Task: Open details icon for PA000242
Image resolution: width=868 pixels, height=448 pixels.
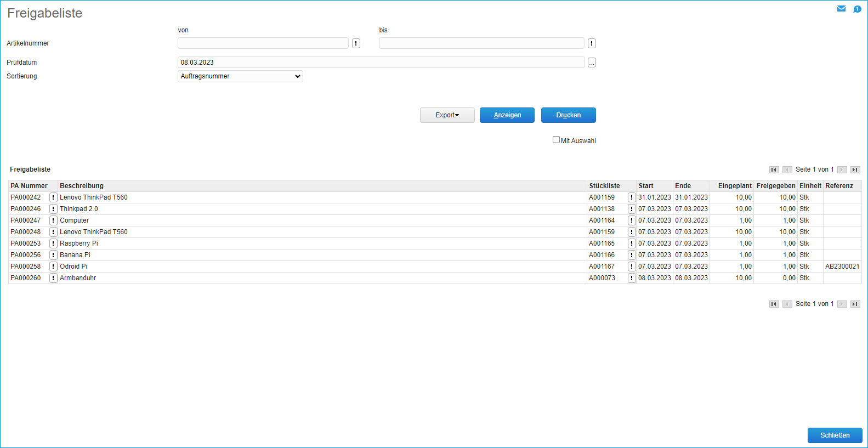Action: pyautogui.click(x=53, y=197)
